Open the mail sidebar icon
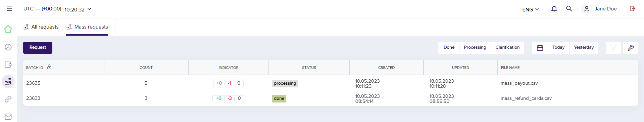Screen dimensions: 644x122 click(8, 117)
